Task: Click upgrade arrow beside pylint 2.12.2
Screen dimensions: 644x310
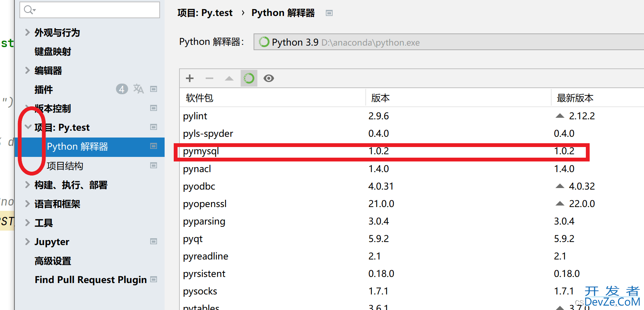Action: [x=560, y=115]
